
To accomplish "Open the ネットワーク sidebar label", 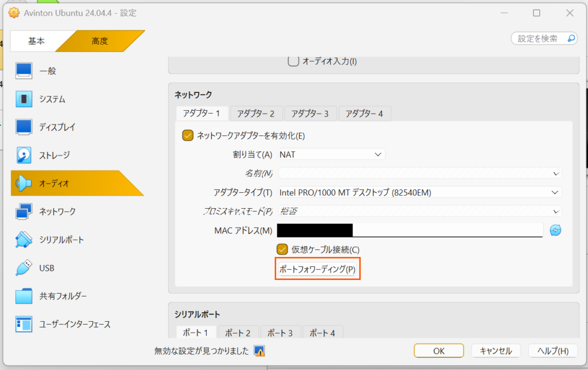I will 57,211.
